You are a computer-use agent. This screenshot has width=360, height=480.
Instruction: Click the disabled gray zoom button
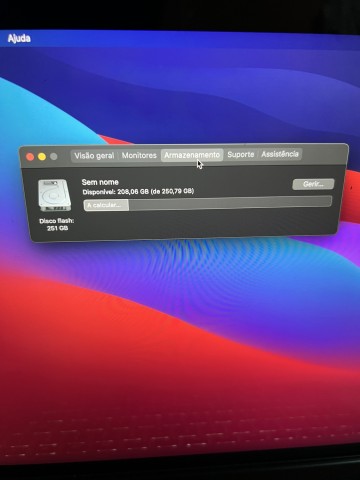point(54,156)
